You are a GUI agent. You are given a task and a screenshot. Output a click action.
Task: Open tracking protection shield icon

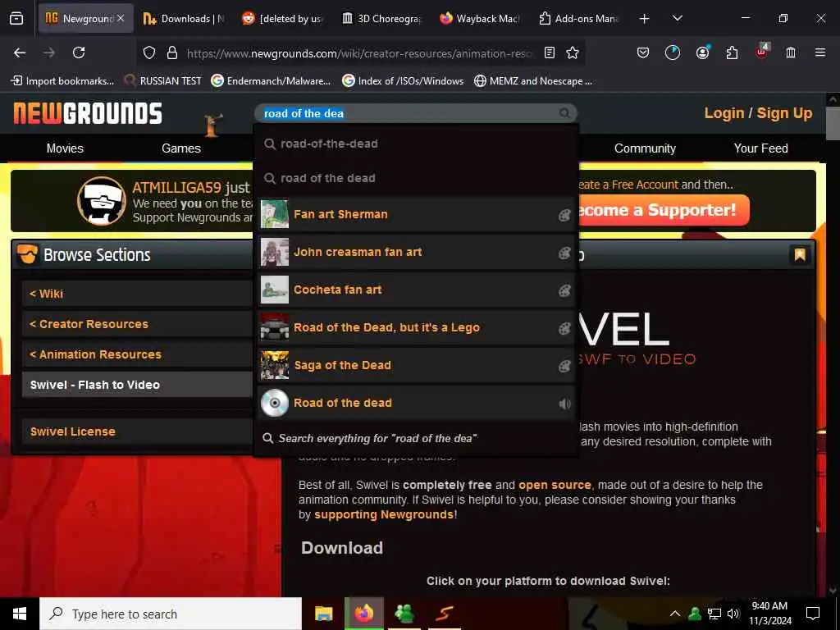(x=149, y=52)
